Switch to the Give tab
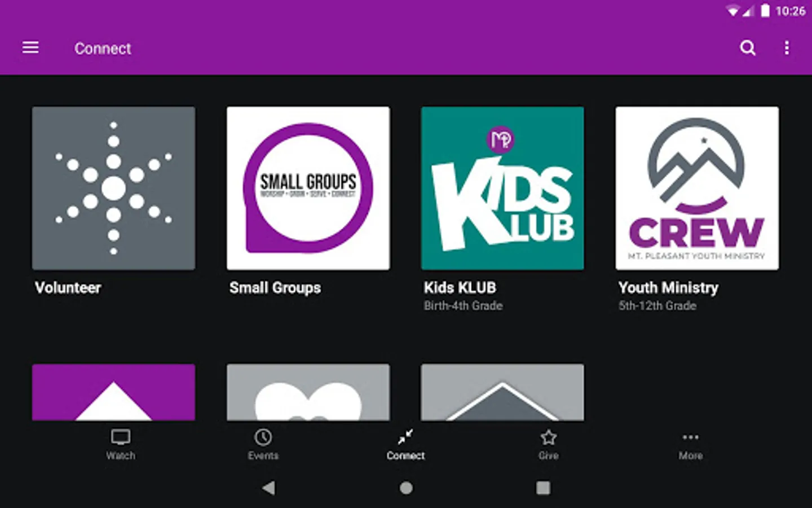The height and width of the screenshot is (508, 812). pyautogui.click(x=548, y=445)
